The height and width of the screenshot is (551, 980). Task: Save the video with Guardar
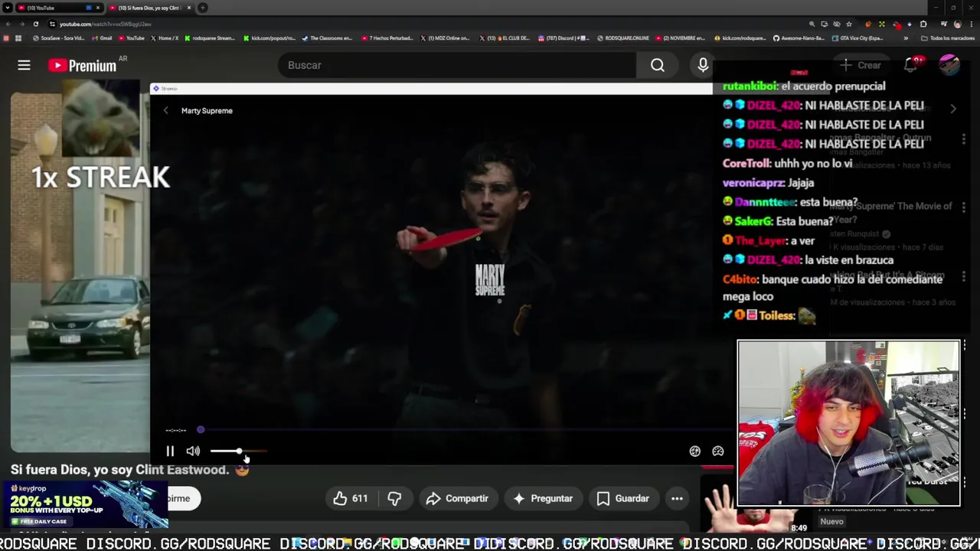click(x=622, y=498)
